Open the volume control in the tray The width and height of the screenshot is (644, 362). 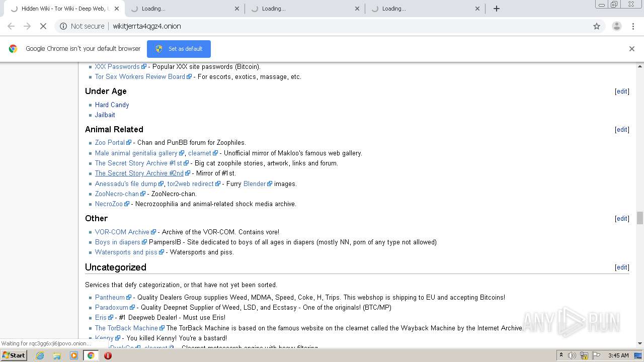click(572, 355)
